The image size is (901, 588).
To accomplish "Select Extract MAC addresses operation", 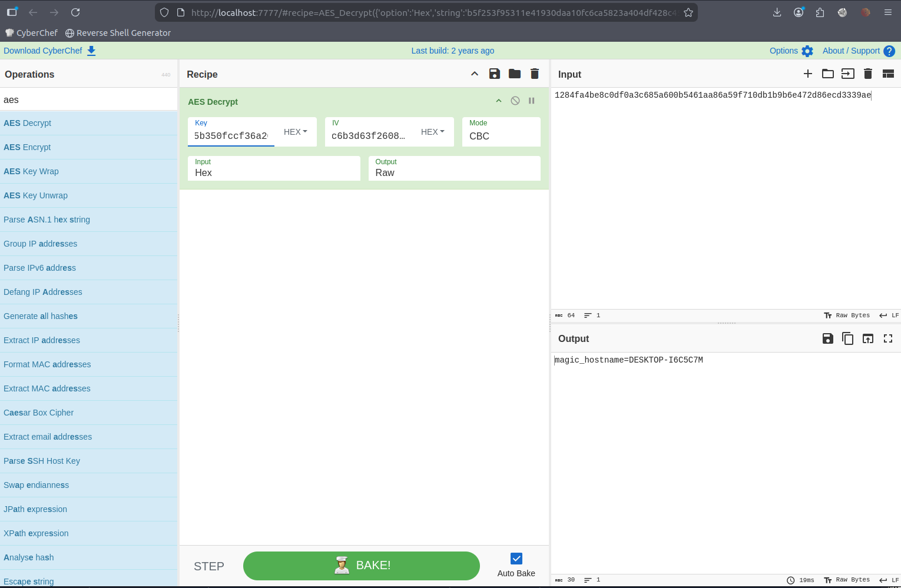I will point(88,388).
